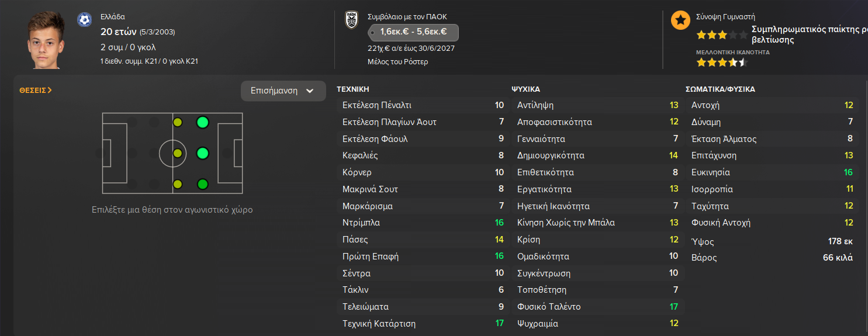
Task: Select the central attacking midfielder green dot
Action: pos(202,153)
